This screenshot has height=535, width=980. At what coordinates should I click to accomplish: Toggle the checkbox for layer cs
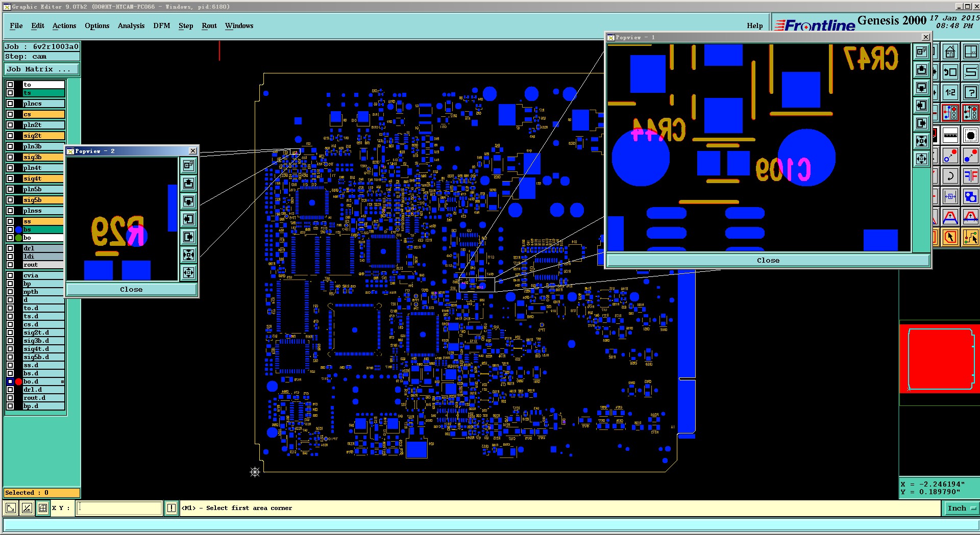point(10,114)
